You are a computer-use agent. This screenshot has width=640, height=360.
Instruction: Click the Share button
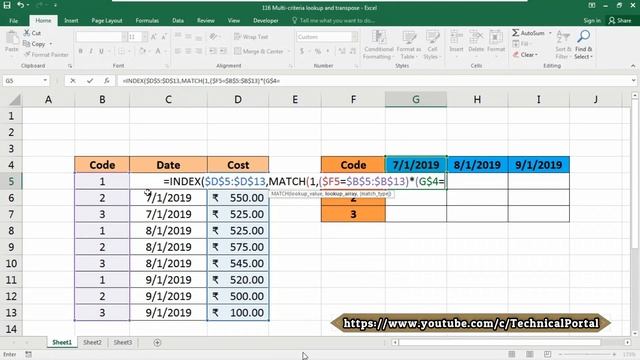[x=620, y=20]
